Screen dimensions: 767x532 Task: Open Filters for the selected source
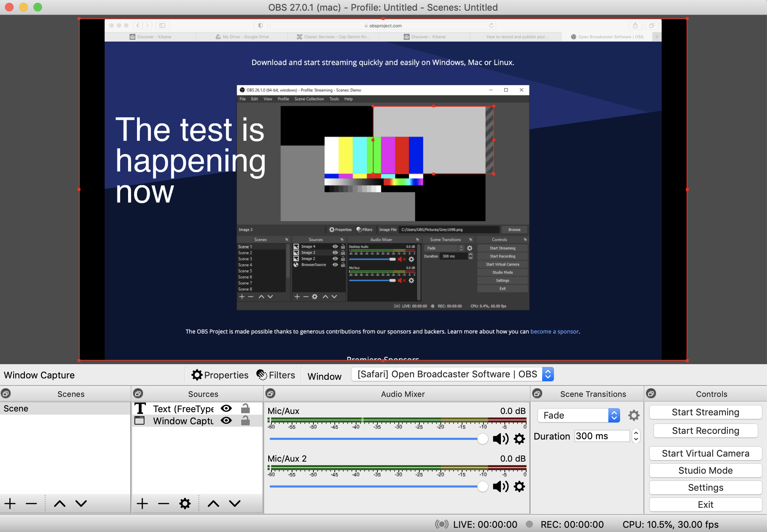(276, 375)
